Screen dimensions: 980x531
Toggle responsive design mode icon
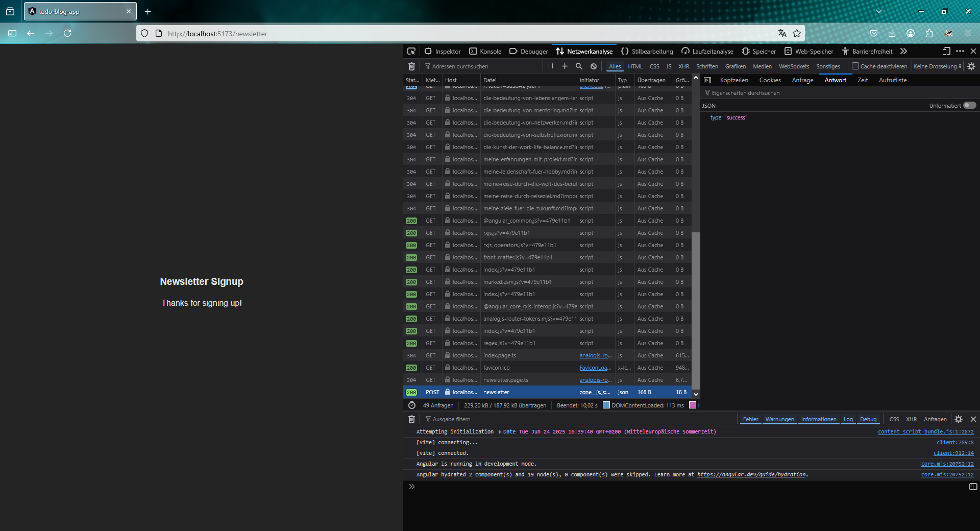click(946, 51)
